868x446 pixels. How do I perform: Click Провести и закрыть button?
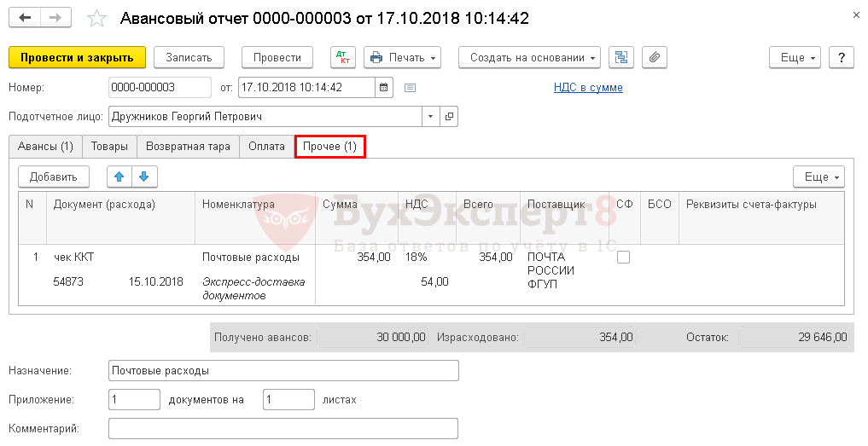click(77, 57)
